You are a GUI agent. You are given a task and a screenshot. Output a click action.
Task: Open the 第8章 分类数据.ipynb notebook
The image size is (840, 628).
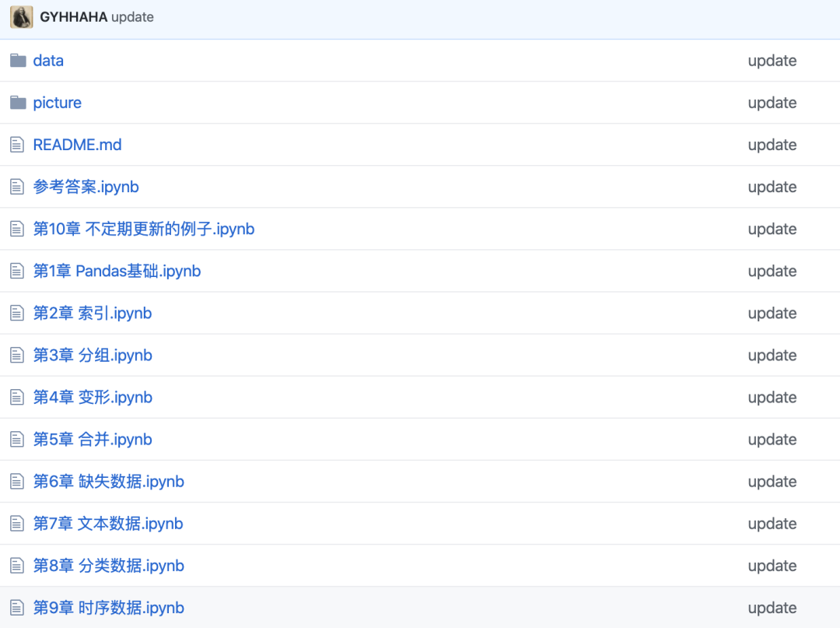pyautogui.click(x=108, y=565)
